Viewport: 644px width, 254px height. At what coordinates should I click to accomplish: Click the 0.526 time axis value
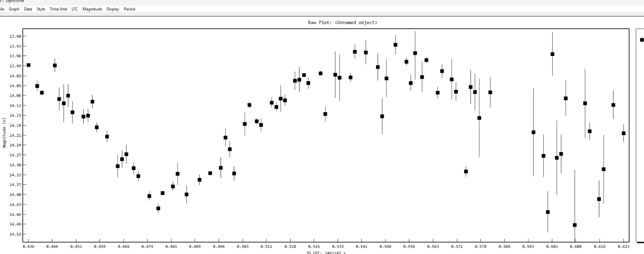coord(314,246)
